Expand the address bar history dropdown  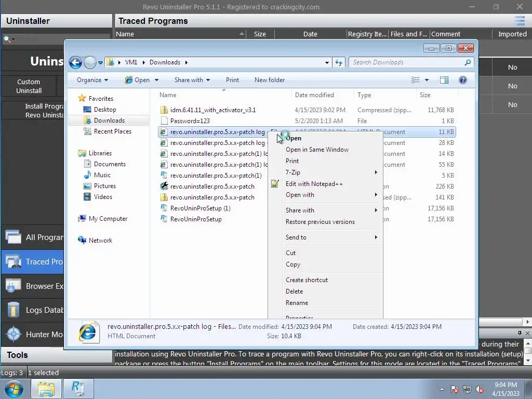tap(327, 63)
